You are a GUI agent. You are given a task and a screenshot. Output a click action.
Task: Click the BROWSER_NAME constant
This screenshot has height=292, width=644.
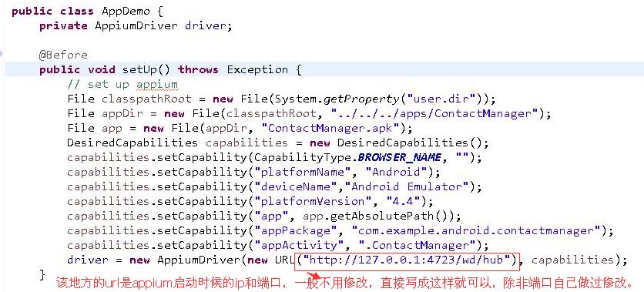pyautogui.click(x=400, y=158)
